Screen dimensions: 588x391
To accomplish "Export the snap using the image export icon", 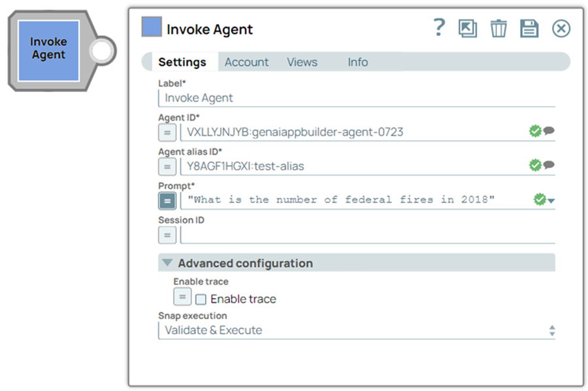I will (467, 28).
